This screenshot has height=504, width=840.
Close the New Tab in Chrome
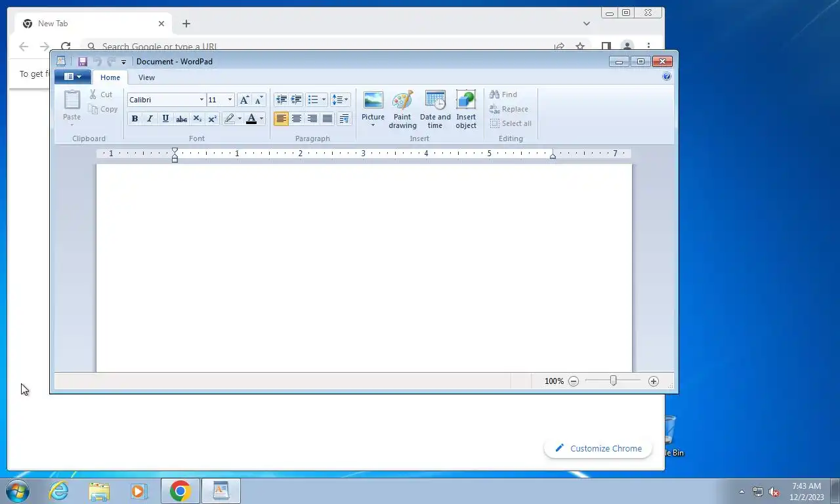click(161, 24)
